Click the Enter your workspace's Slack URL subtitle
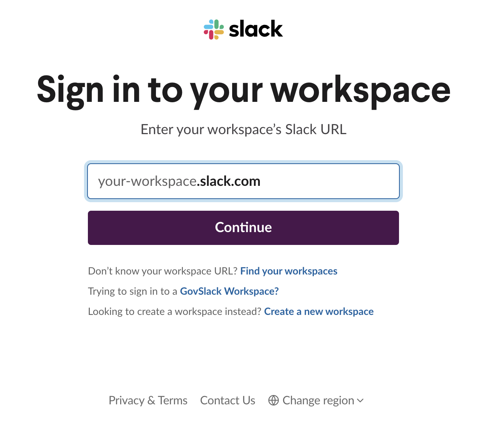The width and height of the screenshot is (504, 430). click(243, 129)
